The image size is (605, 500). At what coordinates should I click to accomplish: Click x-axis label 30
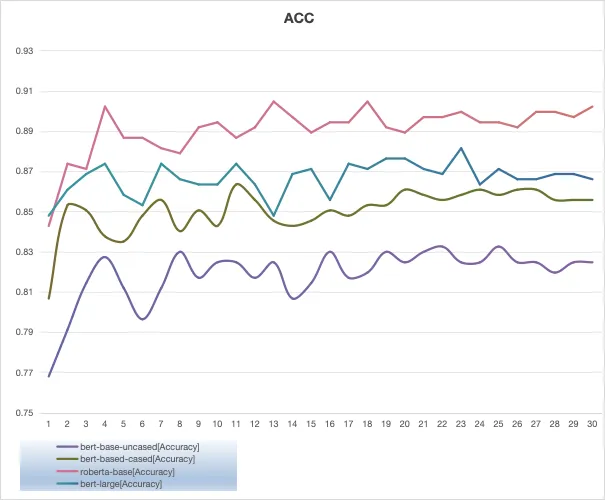tap(592, 424)
